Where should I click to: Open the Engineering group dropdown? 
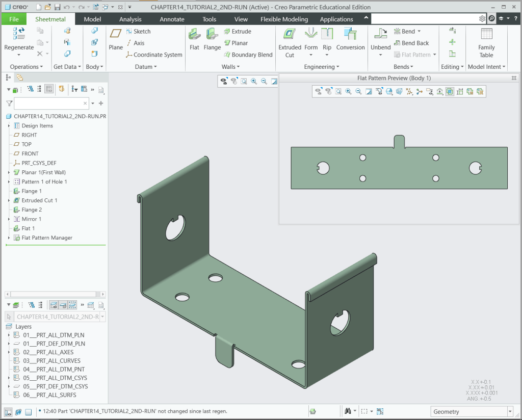click(322, 67)
